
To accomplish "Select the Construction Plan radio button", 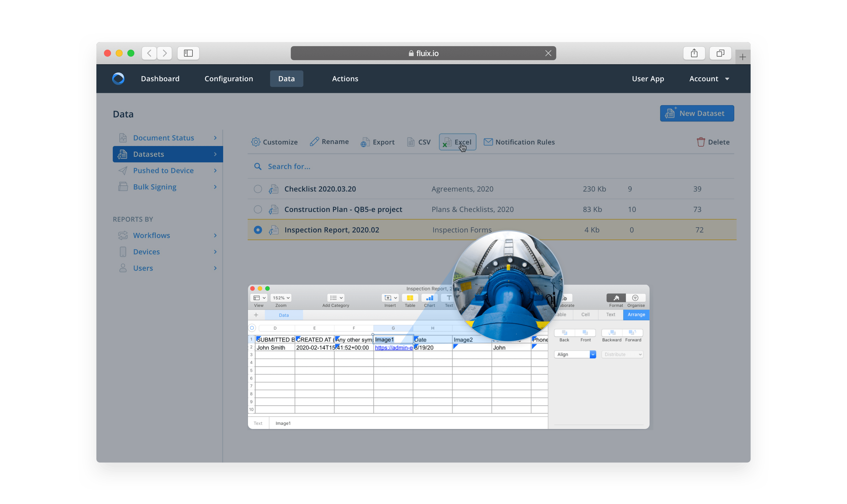I will click(x=258, y=209).
